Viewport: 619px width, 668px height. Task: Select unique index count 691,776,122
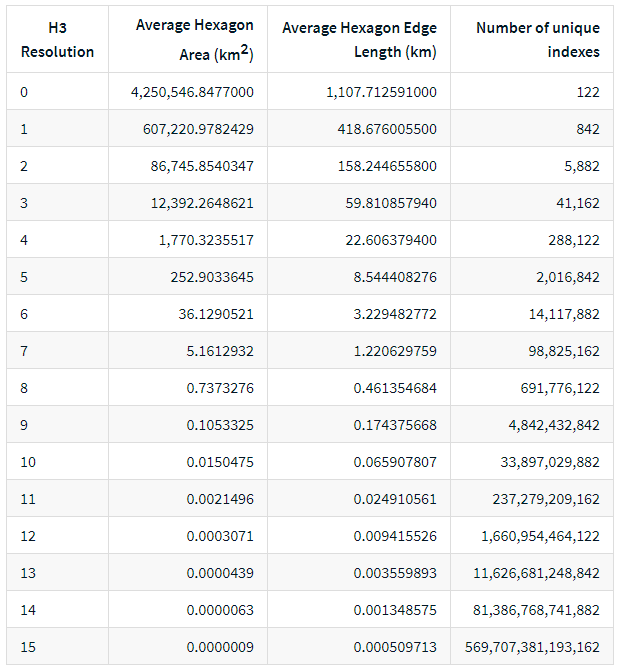point(560,389)
